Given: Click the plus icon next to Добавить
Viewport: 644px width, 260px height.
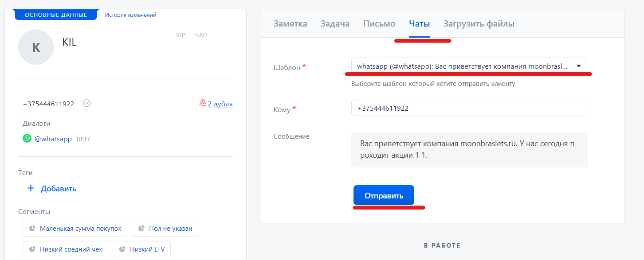Looking at the screenshot, I should [31, 188].
